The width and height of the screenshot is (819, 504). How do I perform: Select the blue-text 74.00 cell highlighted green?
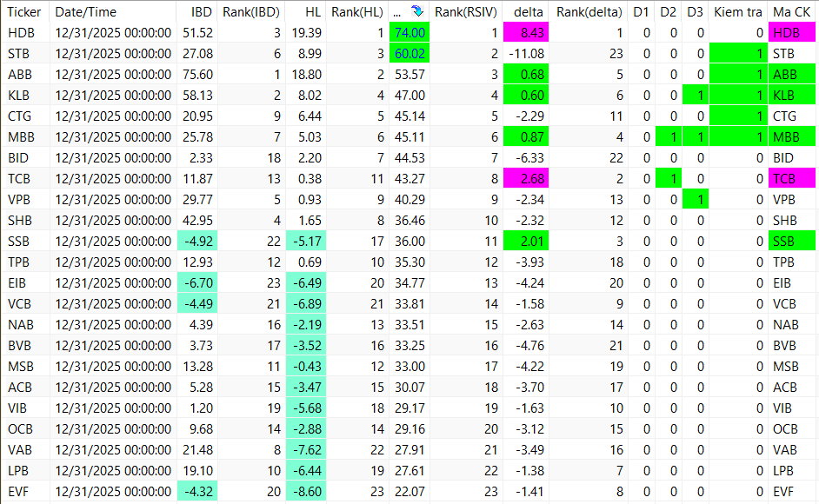(409, 33)
